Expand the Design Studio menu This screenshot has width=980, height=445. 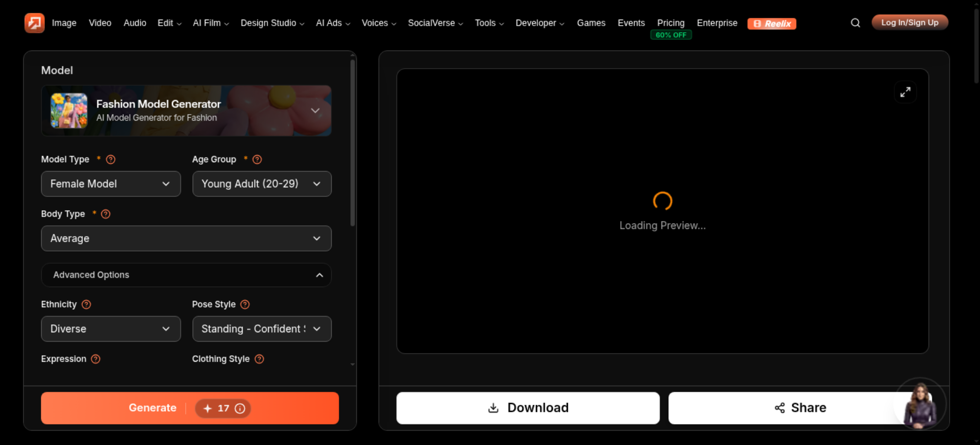click(272, 23)
